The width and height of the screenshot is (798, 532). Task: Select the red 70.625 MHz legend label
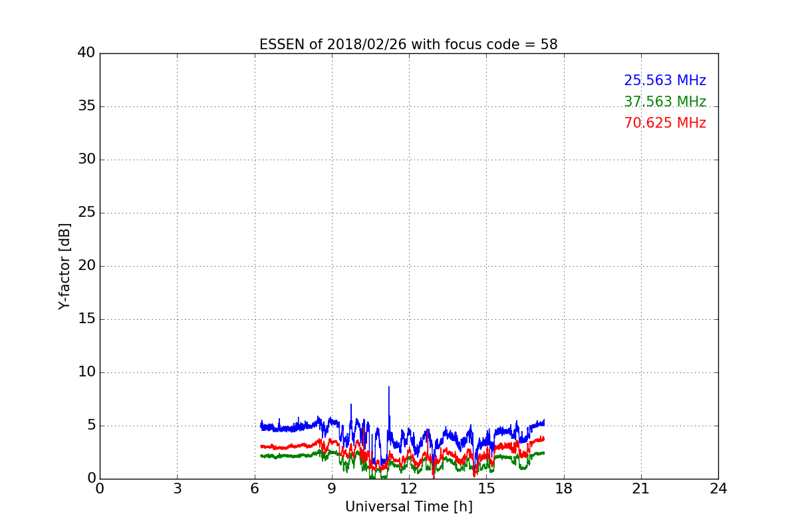665,123
